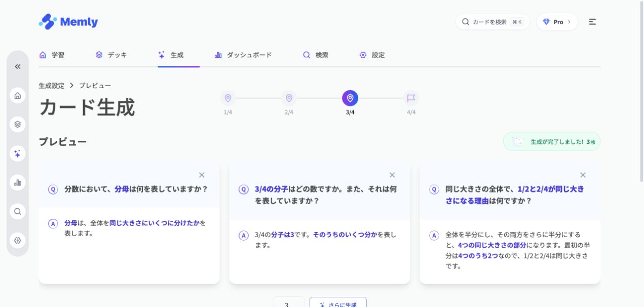Image resolution: width=644 pixels, height=307 pixels.
Task: Close the 1/2と2/4 card with X
Action: (583, 175)
